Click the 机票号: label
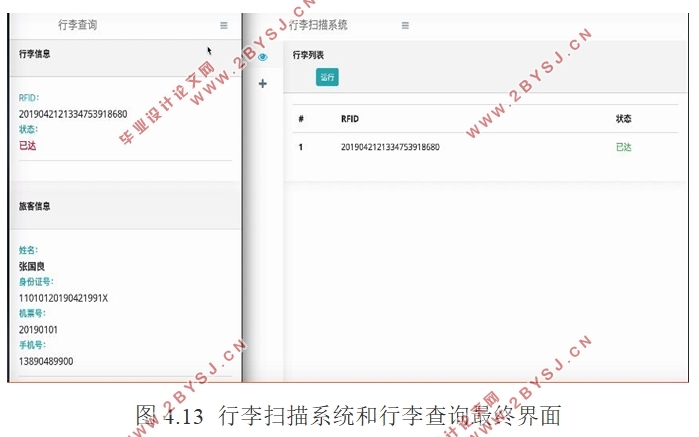 click(32, 313)
